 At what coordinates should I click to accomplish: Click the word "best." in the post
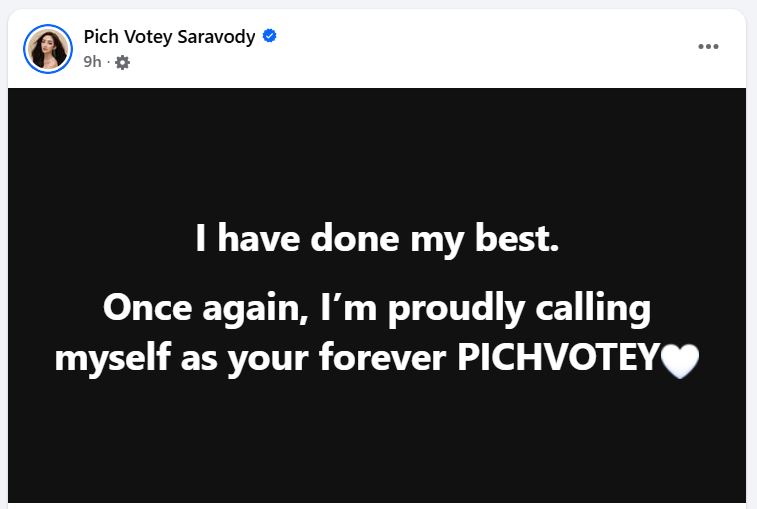tap(517, 238)
